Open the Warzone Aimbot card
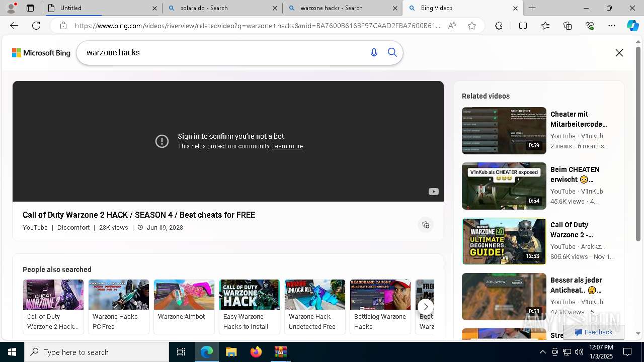Image resolution: width=644 pixels, height=362 pixels. click(x=184, y=306)
